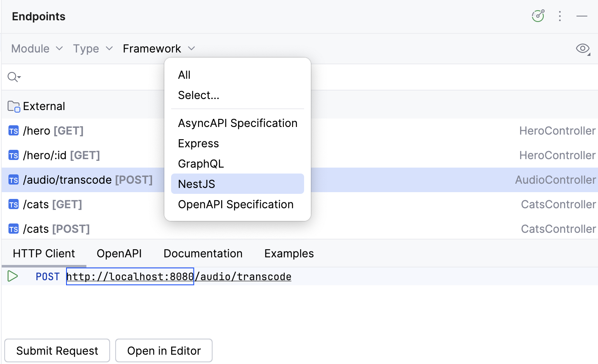Click the Submit Request button
This screenshot has width=598, height=364.
point(57,350)
